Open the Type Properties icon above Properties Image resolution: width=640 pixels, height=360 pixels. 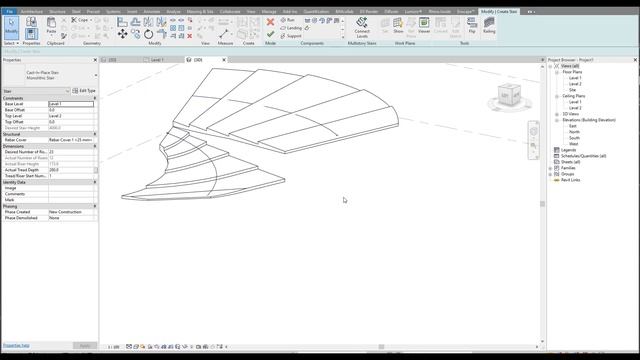point(31,22)
